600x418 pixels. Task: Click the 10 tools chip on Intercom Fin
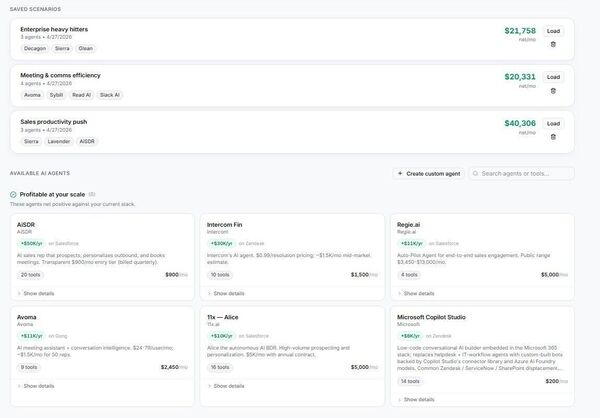pos(220,275)
